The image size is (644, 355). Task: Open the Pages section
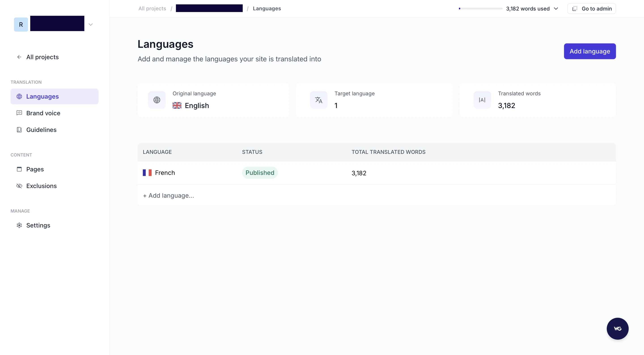point(55,169)
